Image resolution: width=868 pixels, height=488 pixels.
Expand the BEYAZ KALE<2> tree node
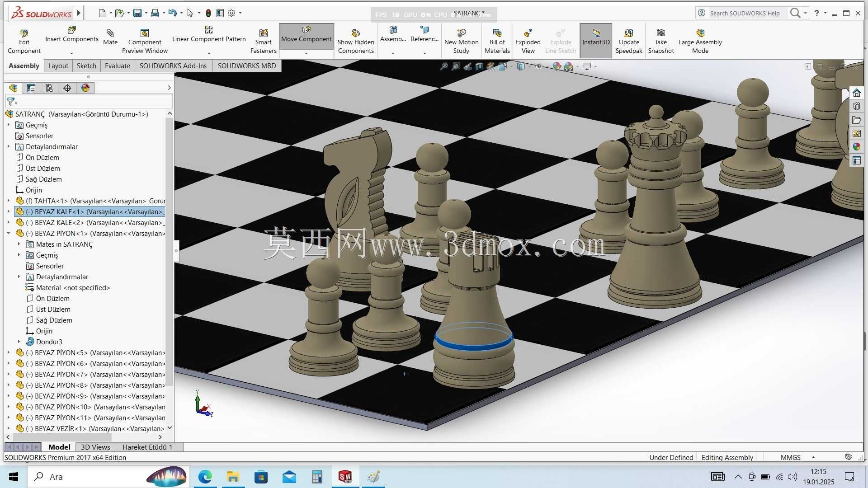(x=9, y=222)
